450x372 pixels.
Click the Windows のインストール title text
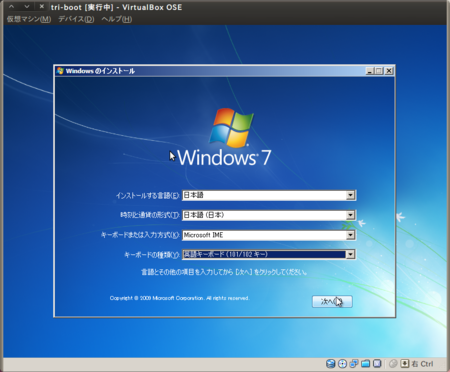tap(100, 71)
